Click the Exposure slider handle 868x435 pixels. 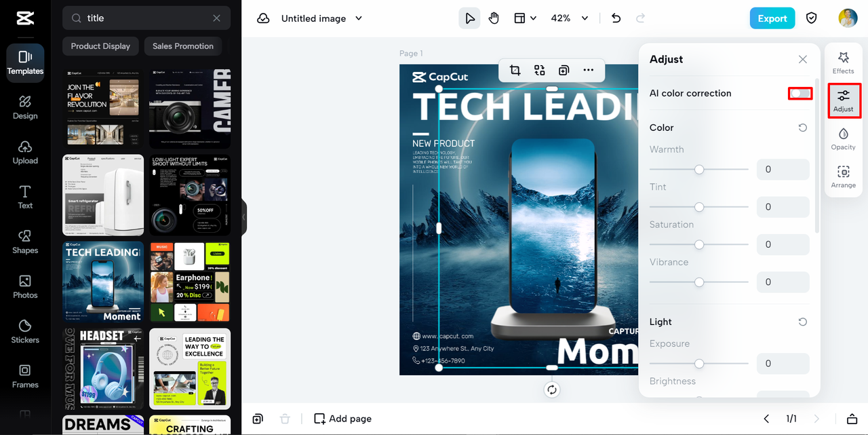(699, 364)
